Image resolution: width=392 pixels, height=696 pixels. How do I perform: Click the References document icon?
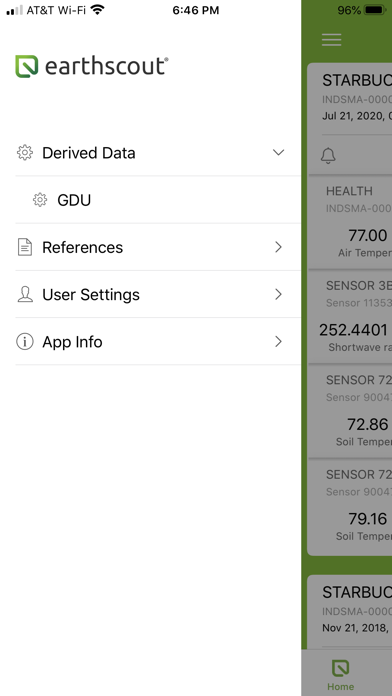pos(25,247)
